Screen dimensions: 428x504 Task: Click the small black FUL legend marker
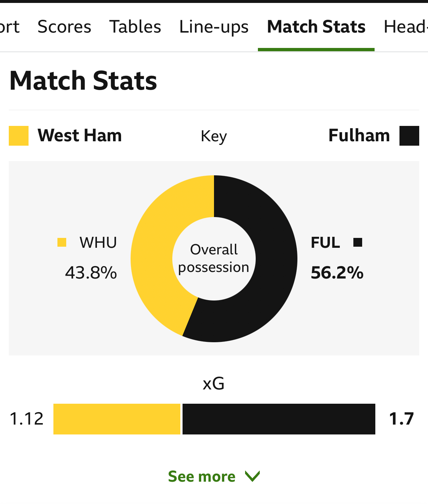click(358, 242)
